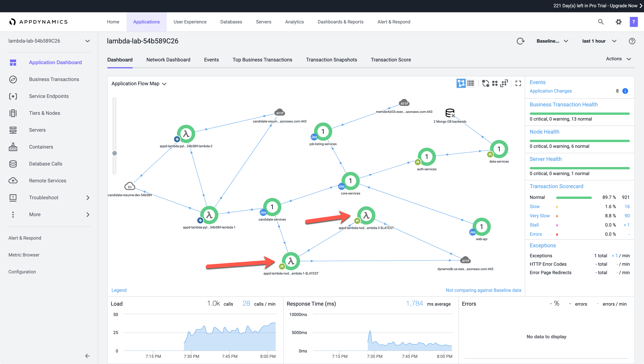Apply grid layout to flow map nodes

495,83
